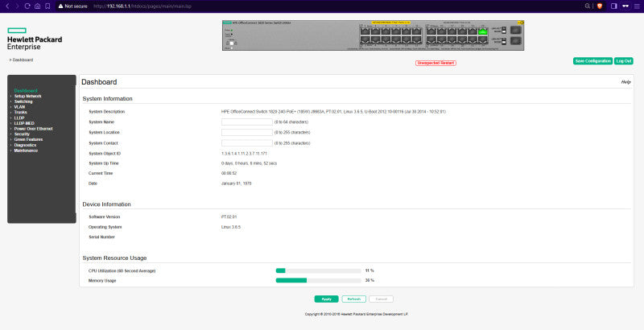
Task: Open the Brave Shields lion icon
Action: (x=599, y=6)
